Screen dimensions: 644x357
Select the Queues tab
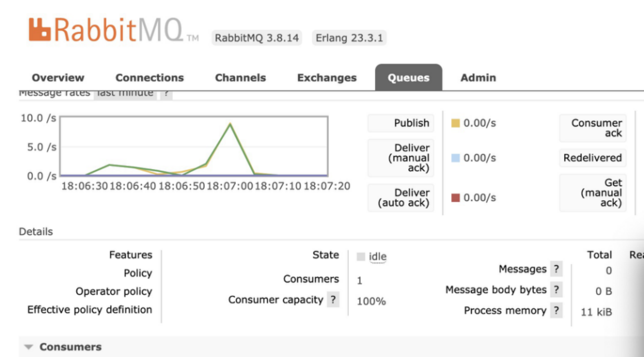coord(408,78)
